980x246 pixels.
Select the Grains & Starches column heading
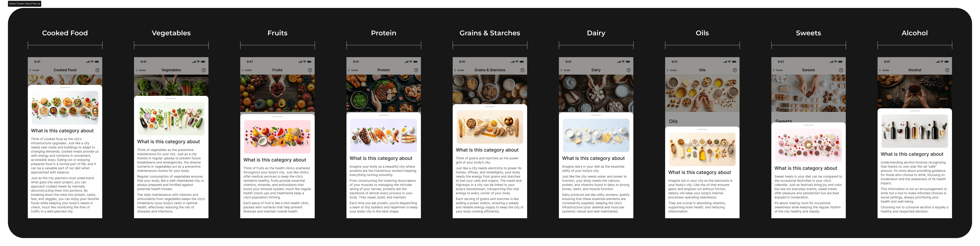490,33
